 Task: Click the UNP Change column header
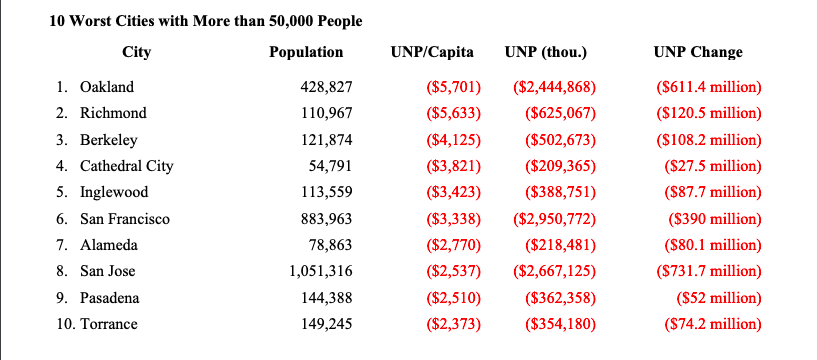click(x=698, y=53)
